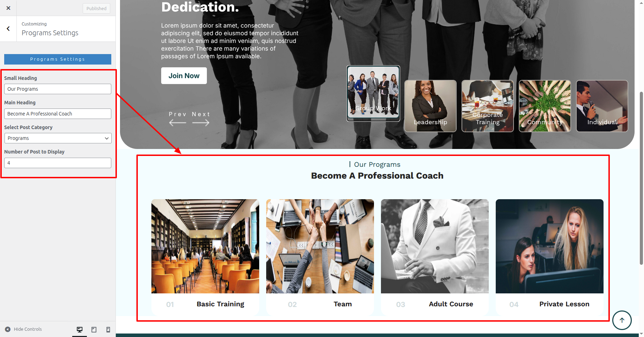
Task: Click the Join Now button
Action: coord(184,76)
